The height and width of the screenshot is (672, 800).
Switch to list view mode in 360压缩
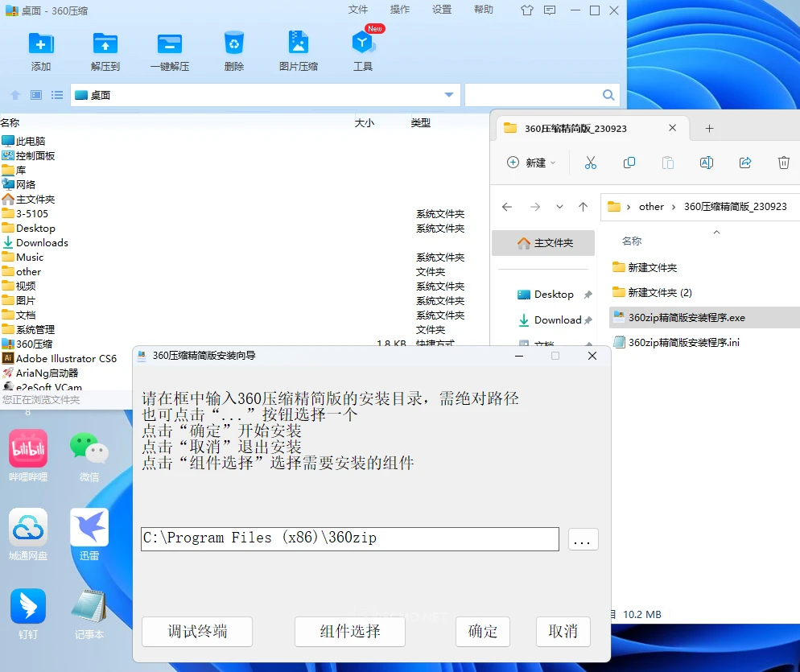pos(57,95)
